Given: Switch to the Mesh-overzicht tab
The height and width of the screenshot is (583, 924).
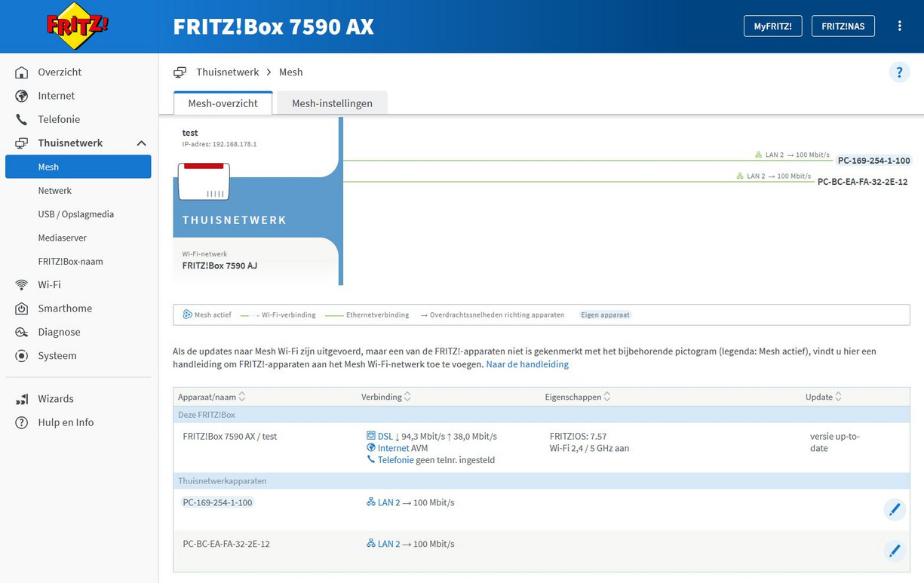Looking at the screenshot, I should tap(223, 103).
